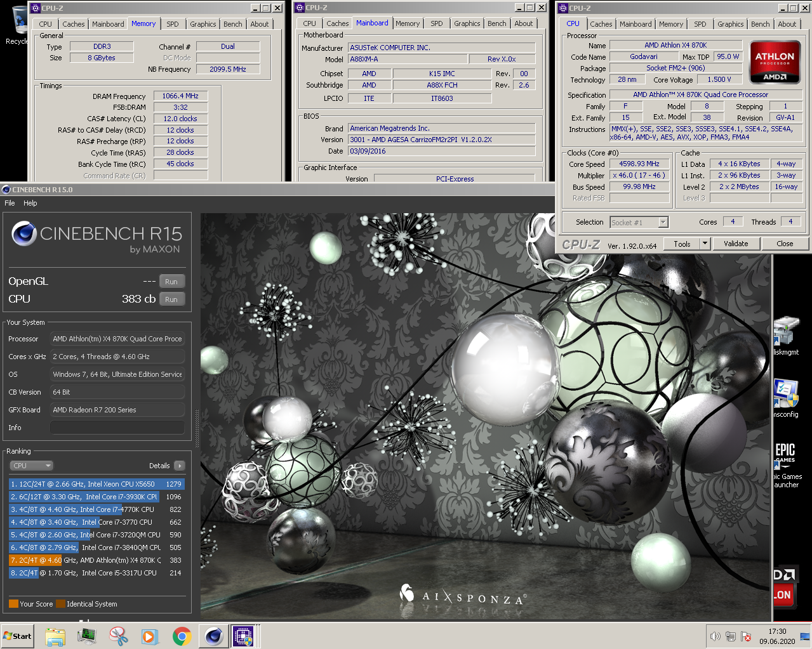Click the Core Speed 4598.93 MHz value
The image size is (812, 649).
(639, 164)
